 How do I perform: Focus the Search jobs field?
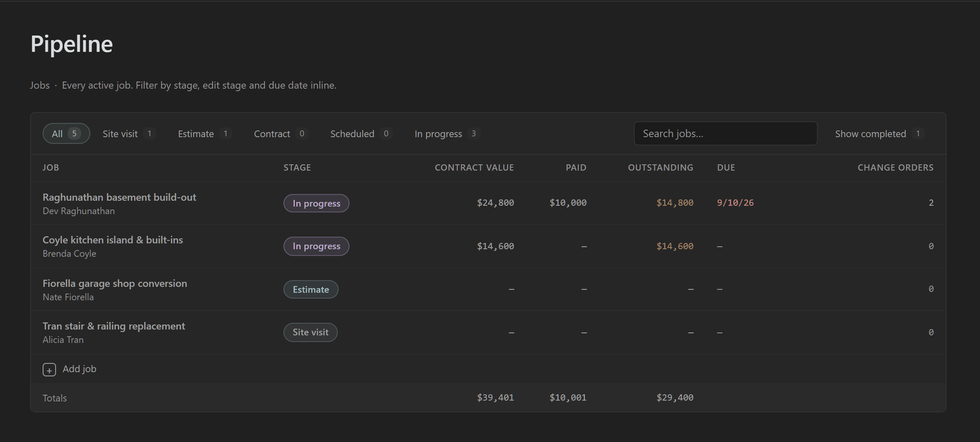tap(725, 133)
